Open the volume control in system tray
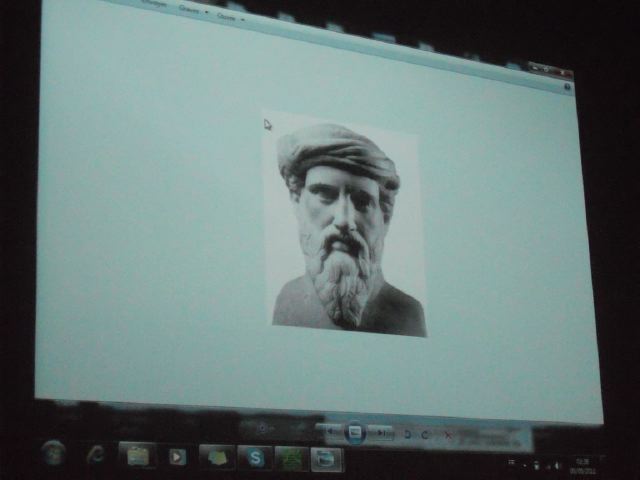 [556, 466]
